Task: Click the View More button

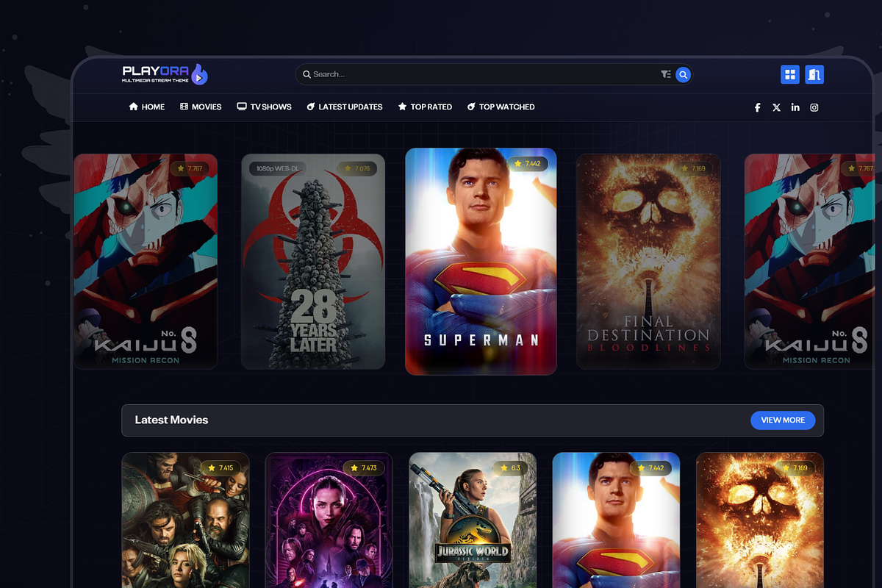Action: (x=783, y=420)
